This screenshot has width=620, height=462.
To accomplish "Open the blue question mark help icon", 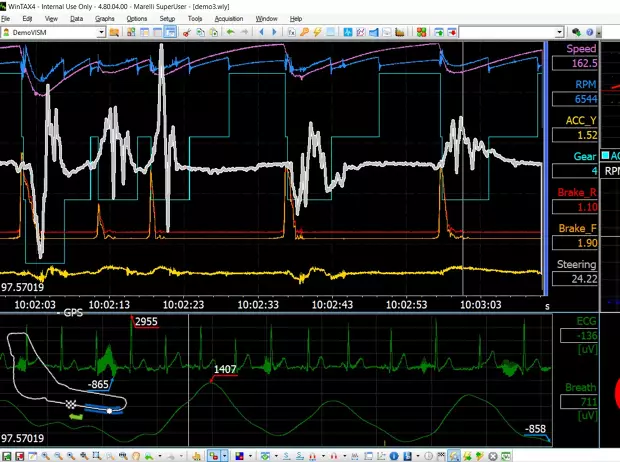I will [590, 32].
